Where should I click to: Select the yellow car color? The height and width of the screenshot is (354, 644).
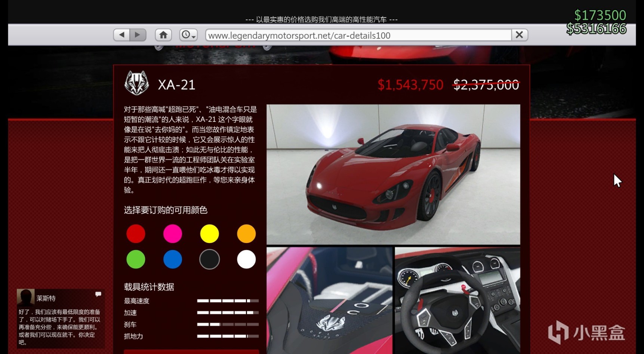(x=209, y=234)
